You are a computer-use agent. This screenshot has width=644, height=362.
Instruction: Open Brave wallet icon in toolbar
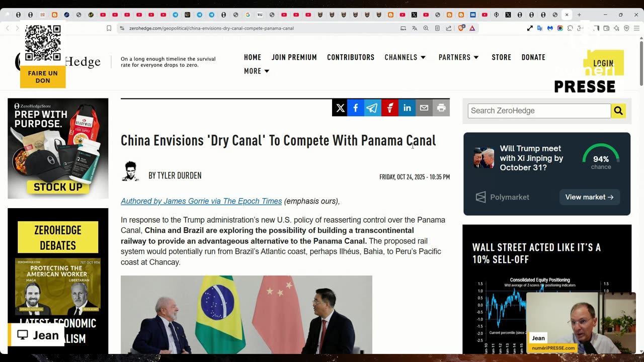(606, 28)
